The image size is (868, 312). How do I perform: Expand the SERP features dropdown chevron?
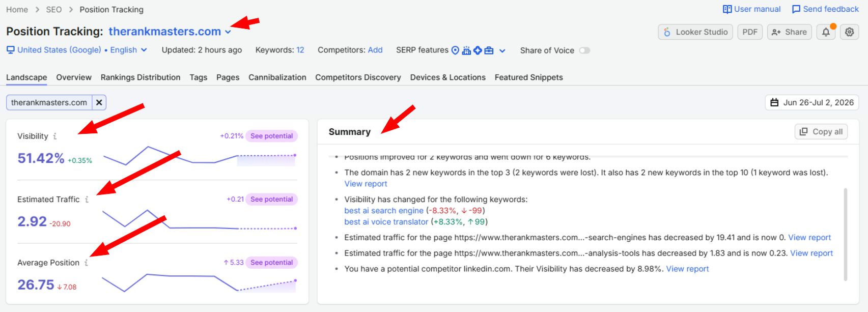[502, 50]
